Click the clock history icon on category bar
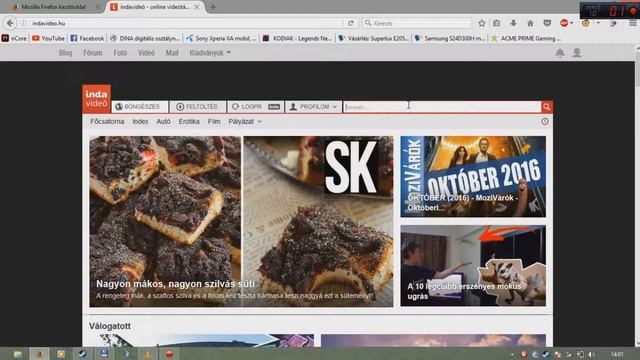Screen dimensions: 640x360 pos(544,121)
